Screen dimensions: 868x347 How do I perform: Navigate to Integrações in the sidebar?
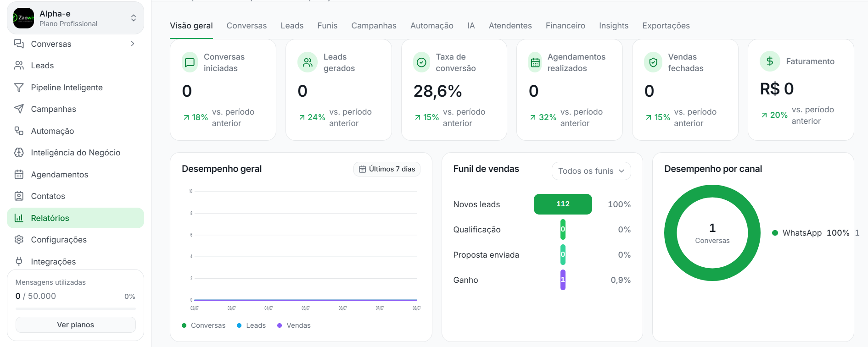coord(75,261)
